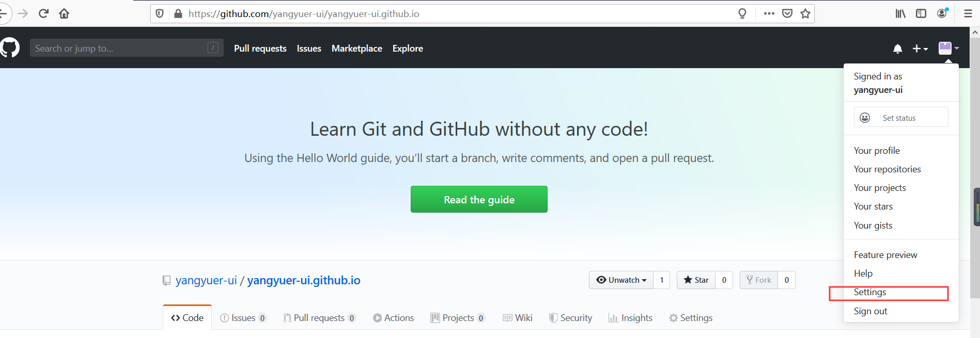This screenshot has height=338, width=980.
Task: Switch to the repository Issues tab
Action: (243, 318)
